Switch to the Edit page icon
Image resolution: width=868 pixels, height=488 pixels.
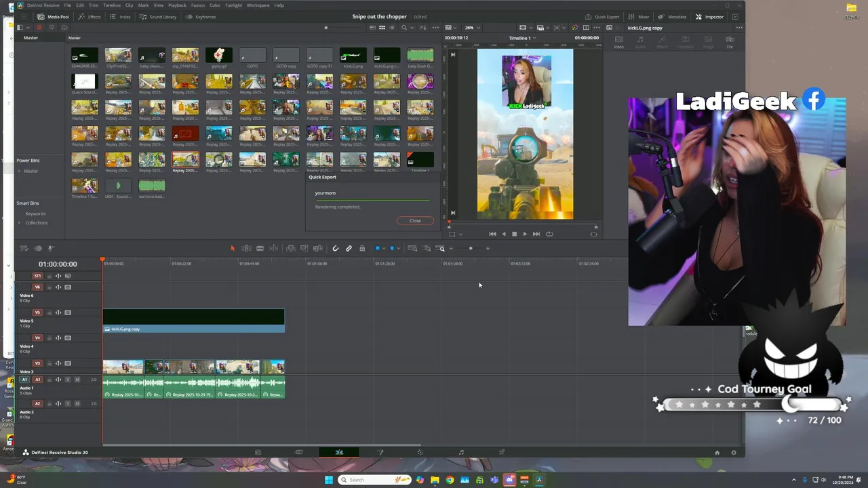pos(339,452)
